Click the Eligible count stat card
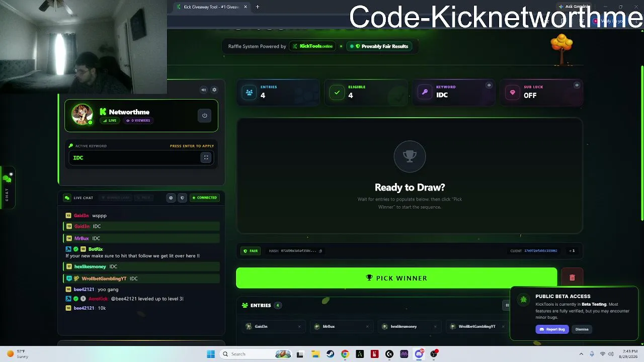The image size is (644, 362). coord(366,92)
